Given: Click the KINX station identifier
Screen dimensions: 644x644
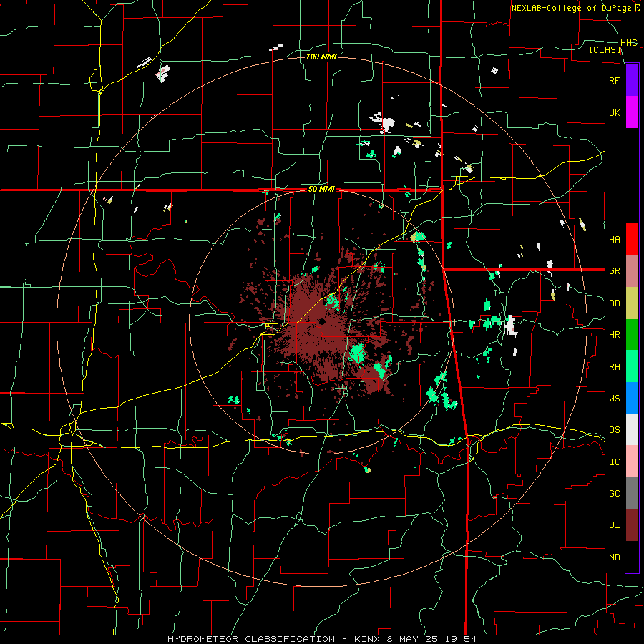Looking at the screenshot, I should [x=368, y=639].
